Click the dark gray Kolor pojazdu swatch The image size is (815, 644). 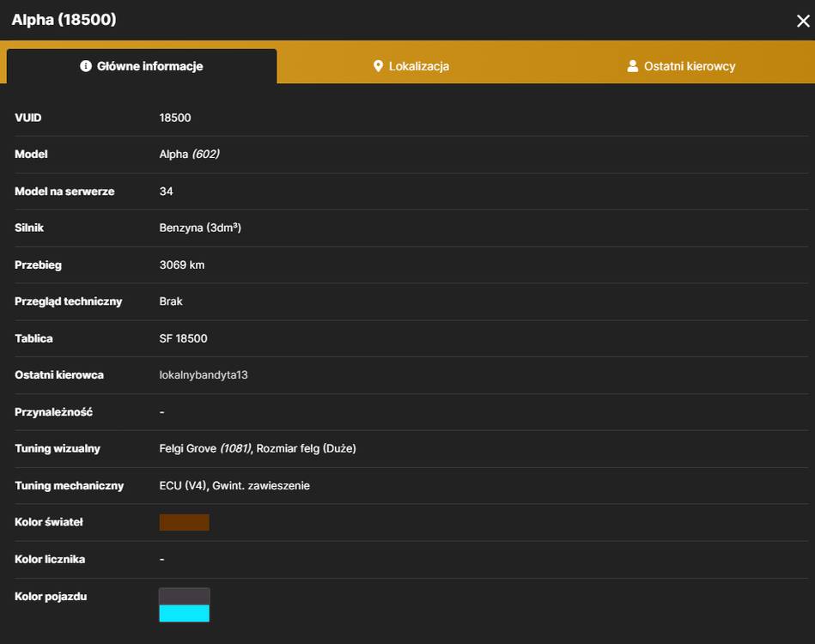tap(184, 597)
